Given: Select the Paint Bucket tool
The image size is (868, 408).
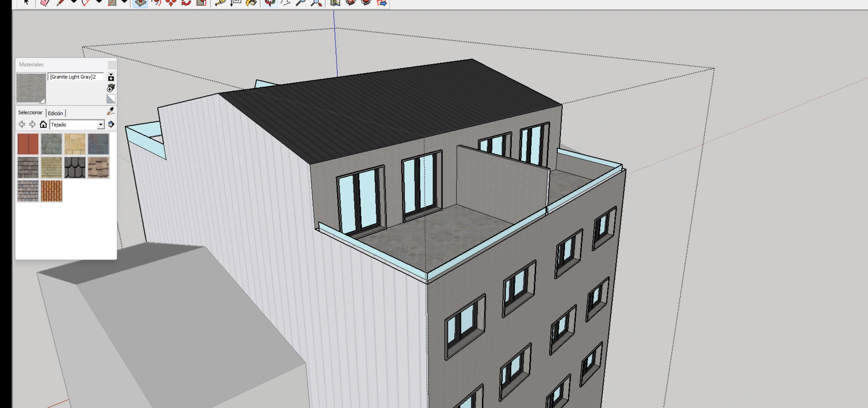Looking at the screenshot, I should coord(251,2).
